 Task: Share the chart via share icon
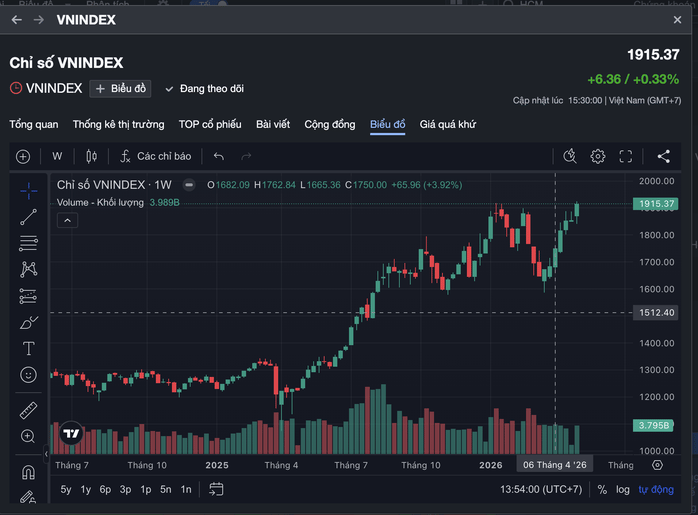click(x=664, y=157)
